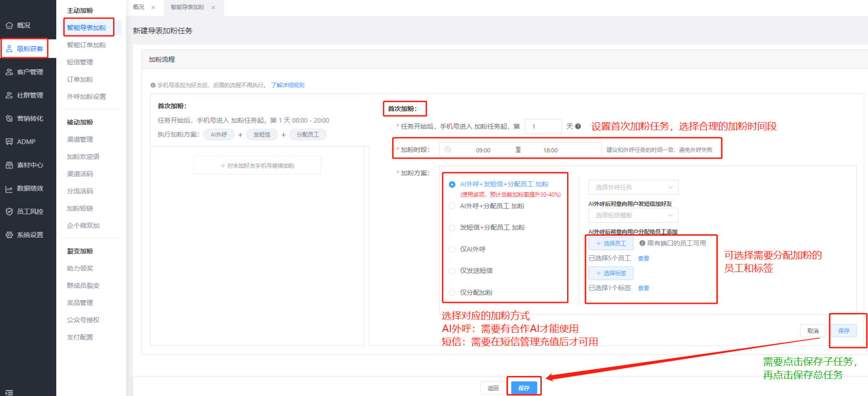
Task: Open the 加粉时段 time range picker
Action: coord(520,150)
